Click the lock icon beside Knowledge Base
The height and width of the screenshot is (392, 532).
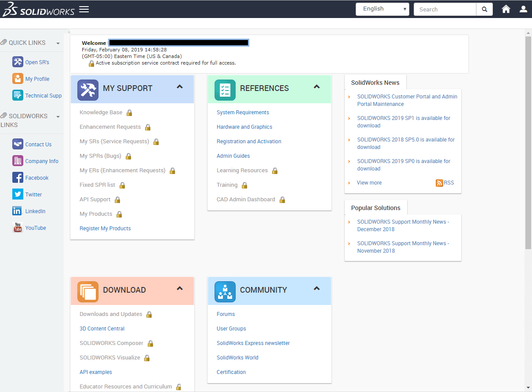tap(129, 113)
